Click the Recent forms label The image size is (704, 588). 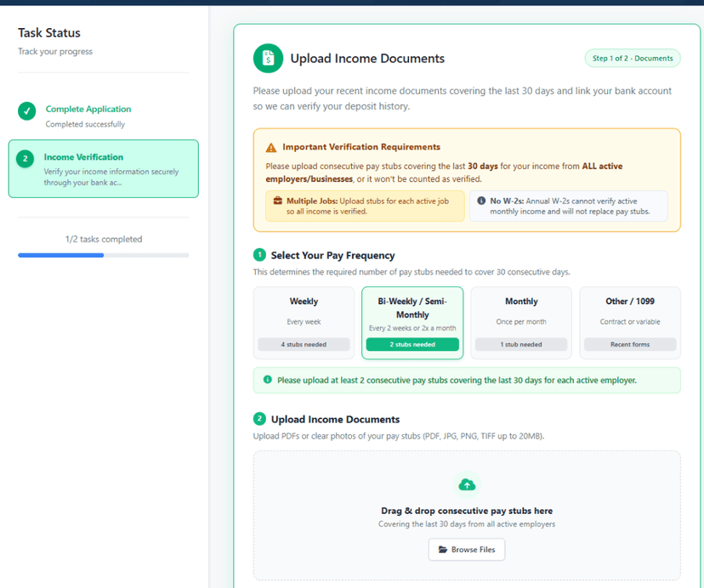click(630, 344)
